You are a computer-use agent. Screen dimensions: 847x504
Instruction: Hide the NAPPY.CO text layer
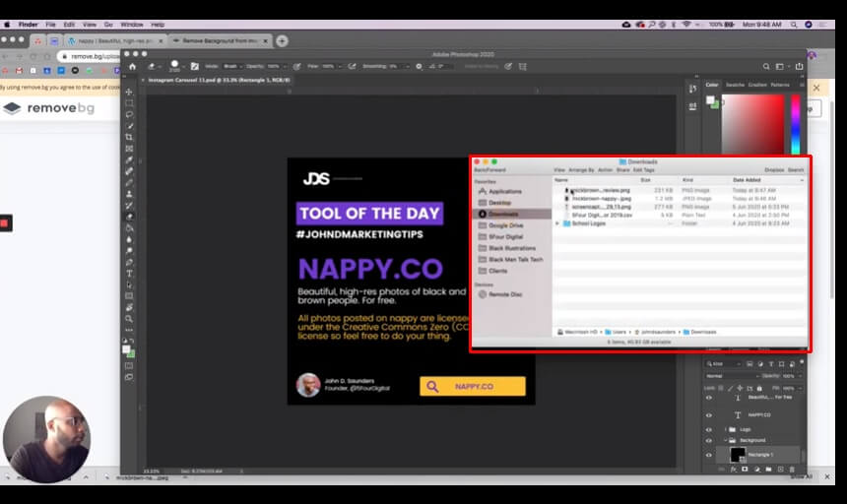tap(709, 415)
